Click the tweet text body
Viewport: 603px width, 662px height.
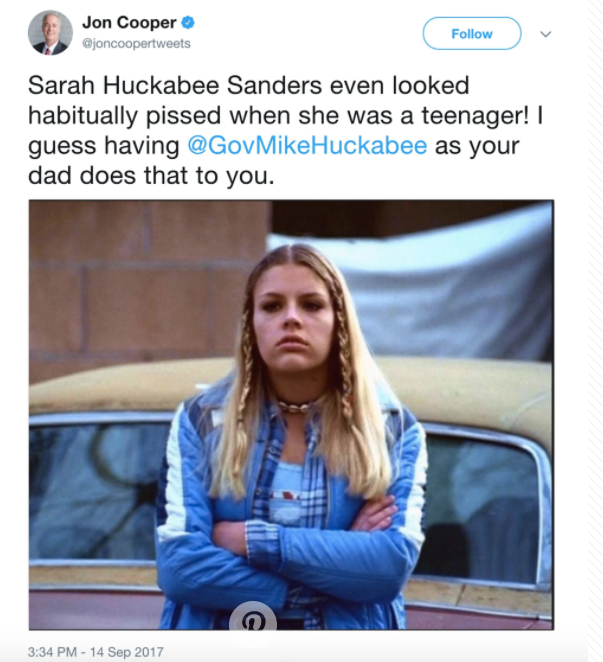285,130
